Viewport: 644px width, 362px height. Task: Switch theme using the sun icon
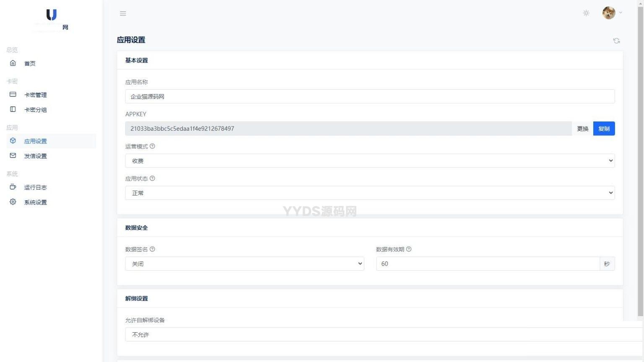click(x=586, y=13)
